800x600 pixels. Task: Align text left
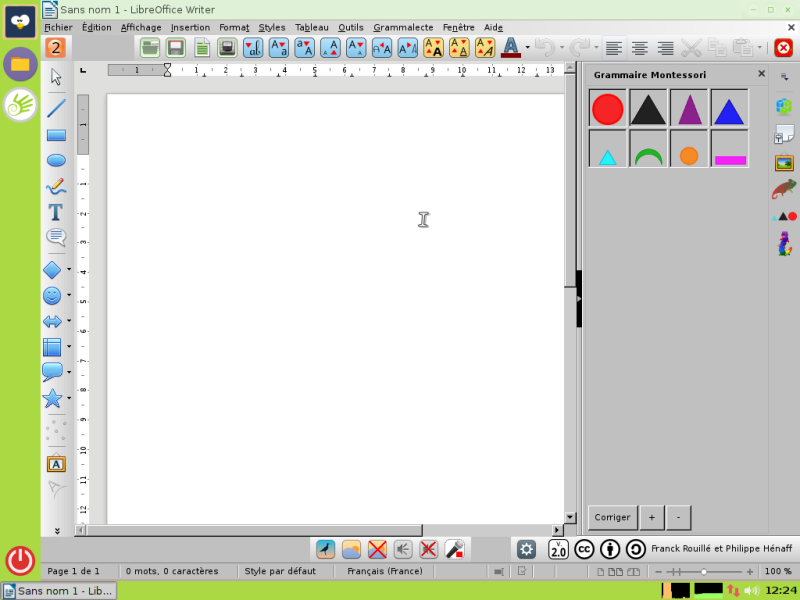tap(614, 48)
